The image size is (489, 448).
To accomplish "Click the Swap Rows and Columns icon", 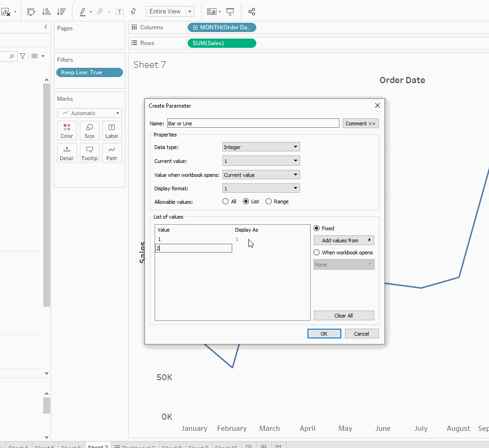I will 31,12.
